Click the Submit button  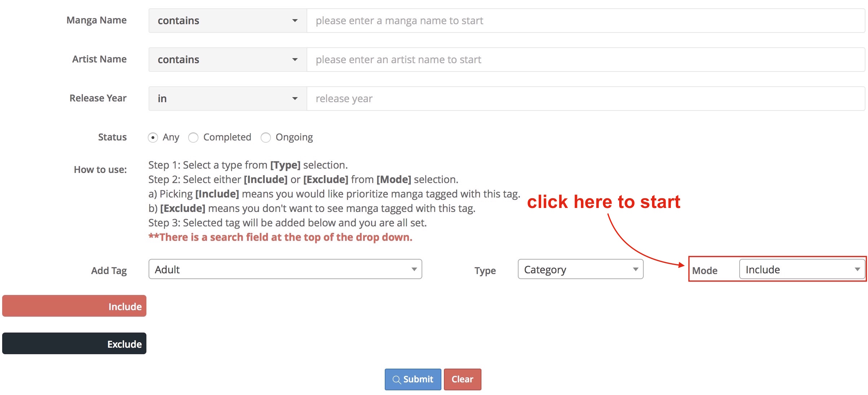click(x=413, y=379)
